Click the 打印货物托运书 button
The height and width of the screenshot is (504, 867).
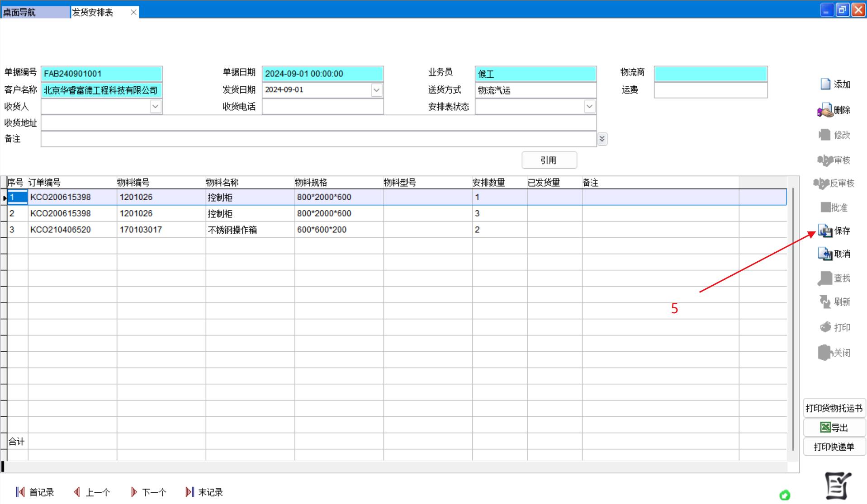tap(834, 409)
